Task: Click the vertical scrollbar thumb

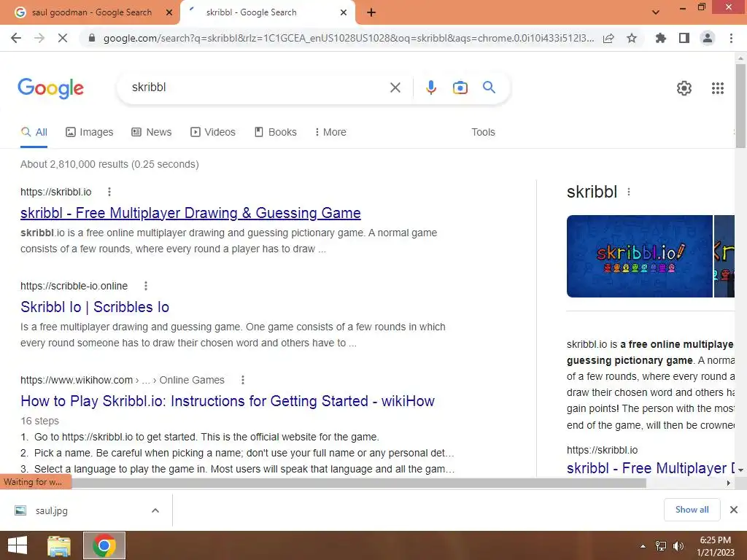Action: [x=740, y=106]
